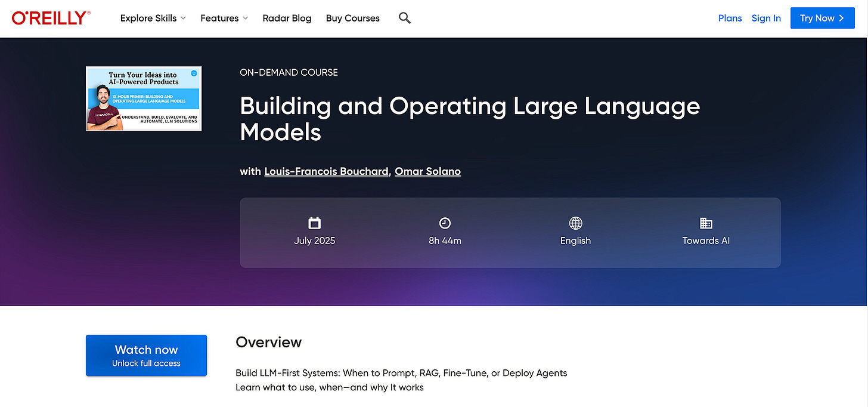
Task: Click the search magnifier icon
Action: click(405, 18)
